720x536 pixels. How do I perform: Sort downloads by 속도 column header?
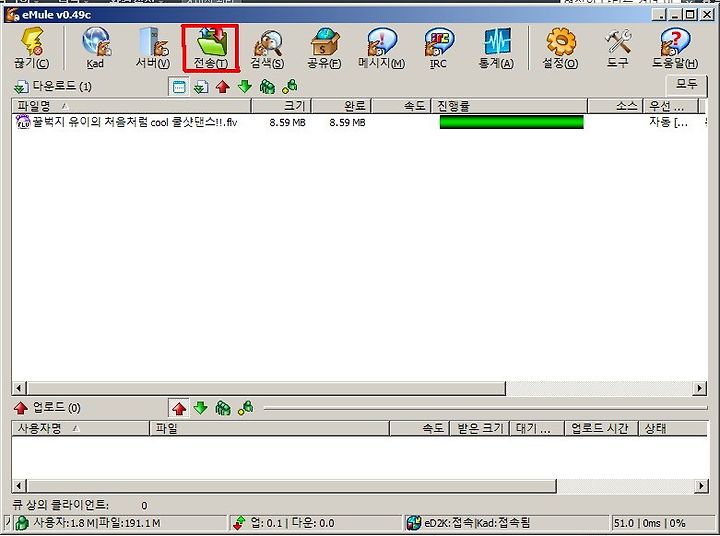coord(401,106)
